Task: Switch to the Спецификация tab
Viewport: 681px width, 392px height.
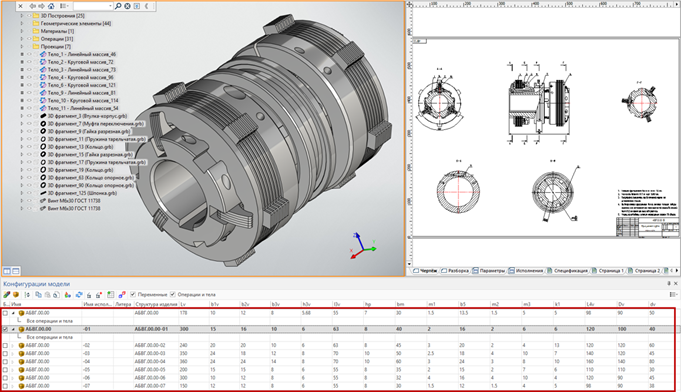Action: pyautogui.click(x=567, y=270)
